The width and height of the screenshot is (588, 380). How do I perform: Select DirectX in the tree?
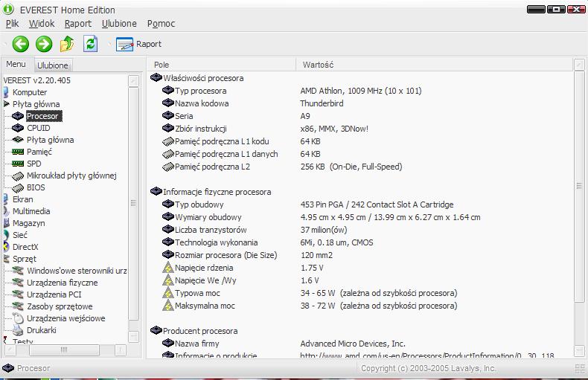click(25, 247)
